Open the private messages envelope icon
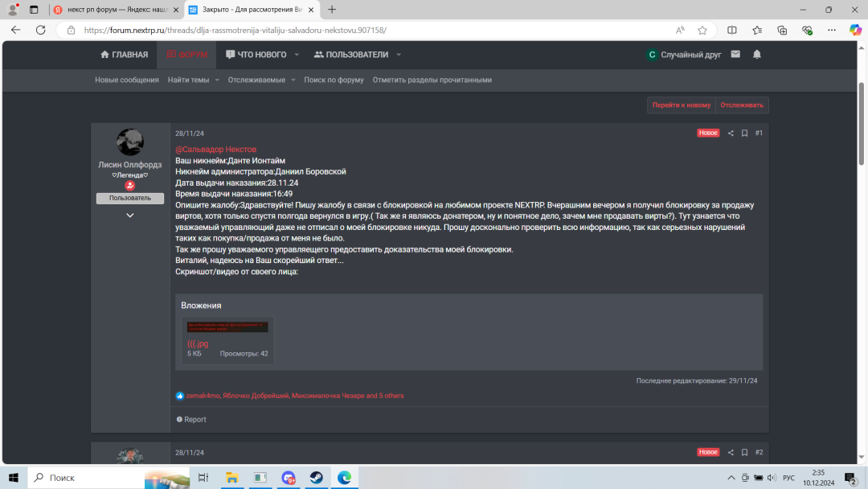868x489 pixels. pyautogui.click(x=736, y=55)
